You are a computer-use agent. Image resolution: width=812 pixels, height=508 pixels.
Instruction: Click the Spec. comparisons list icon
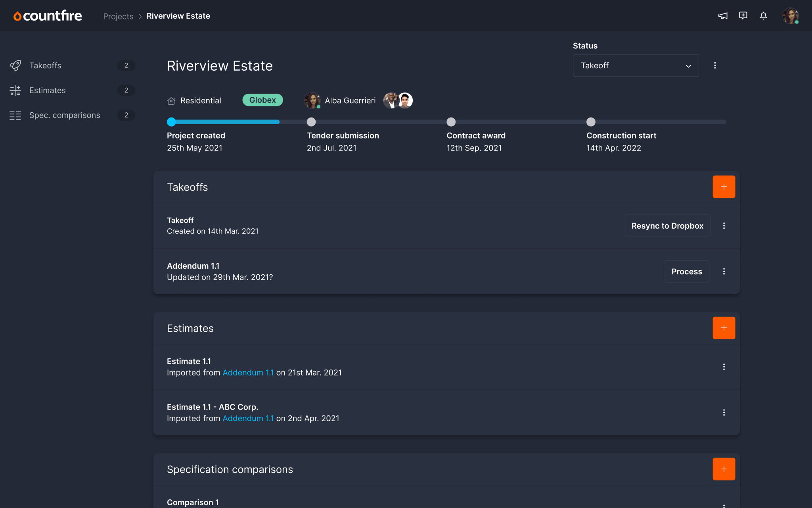pyautogui.click(x=15, y=115)
